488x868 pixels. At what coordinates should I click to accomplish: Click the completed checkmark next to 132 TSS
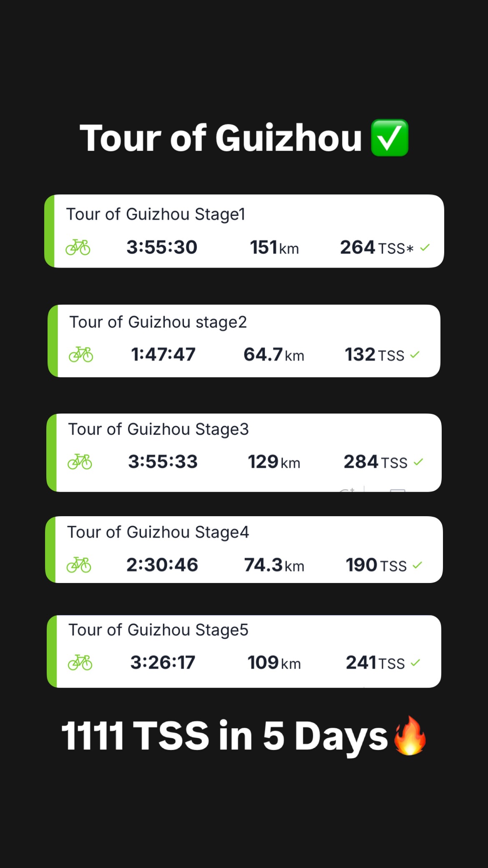[x=415, y=355]
